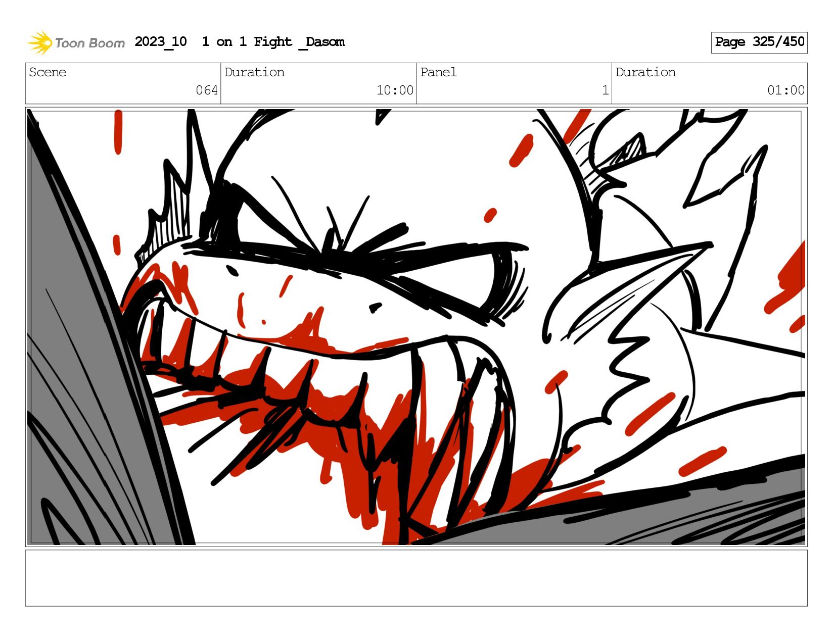Select the panel number '1'
The height and width of the screenshot is (644, 834).
coord(605,90)
